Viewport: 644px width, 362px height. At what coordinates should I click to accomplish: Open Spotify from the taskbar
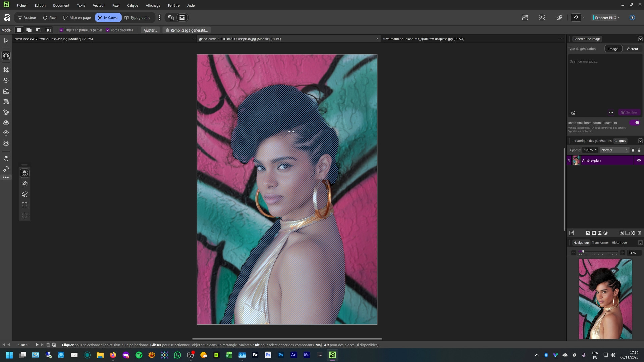point(139,355)
